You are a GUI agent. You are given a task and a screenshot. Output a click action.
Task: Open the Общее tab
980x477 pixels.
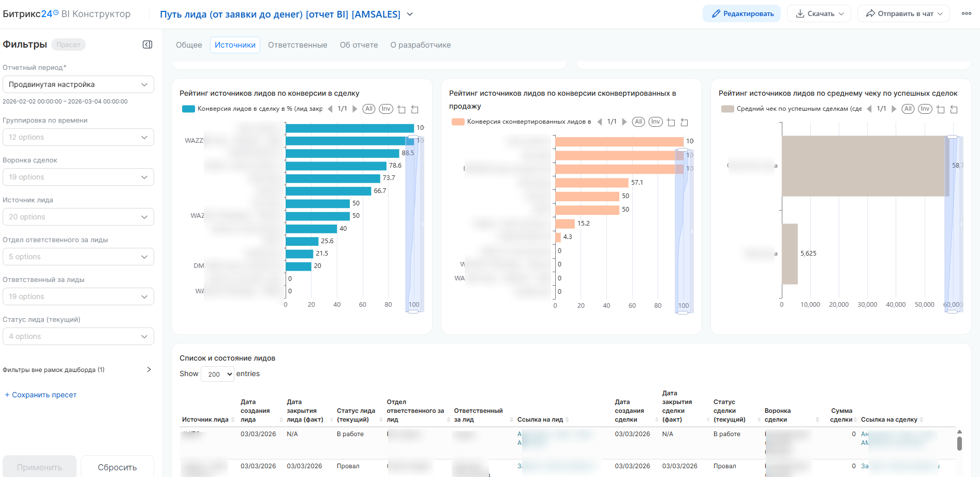tap(189, 45)
